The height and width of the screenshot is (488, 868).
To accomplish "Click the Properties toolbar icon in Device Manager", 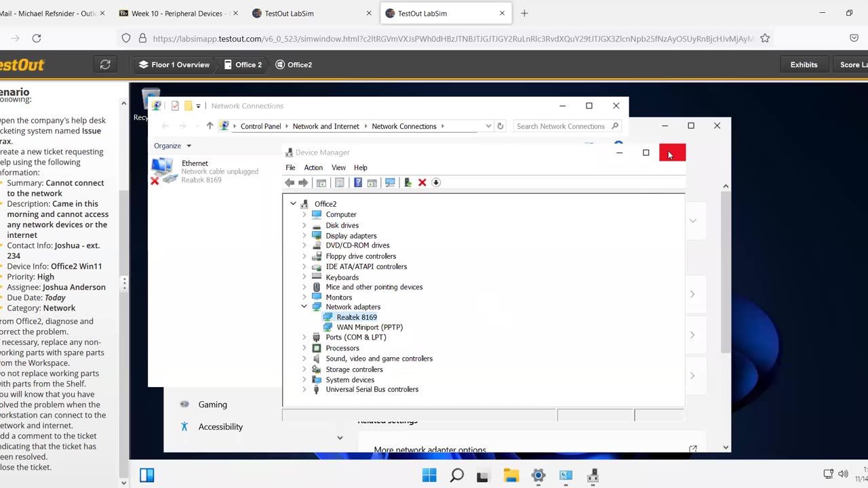I will tap(340, 182).
